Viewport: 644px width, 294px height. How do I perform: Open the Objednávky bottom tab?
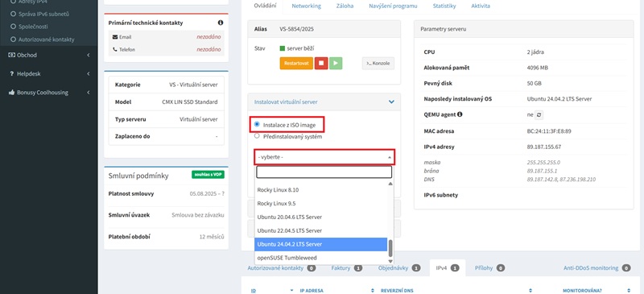[399, 268]
